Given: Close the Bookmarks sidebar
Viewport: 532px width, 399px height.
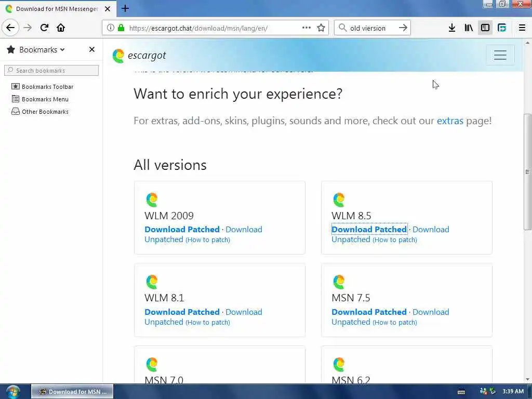Looking at the screenshot, I should click(91, 49).
